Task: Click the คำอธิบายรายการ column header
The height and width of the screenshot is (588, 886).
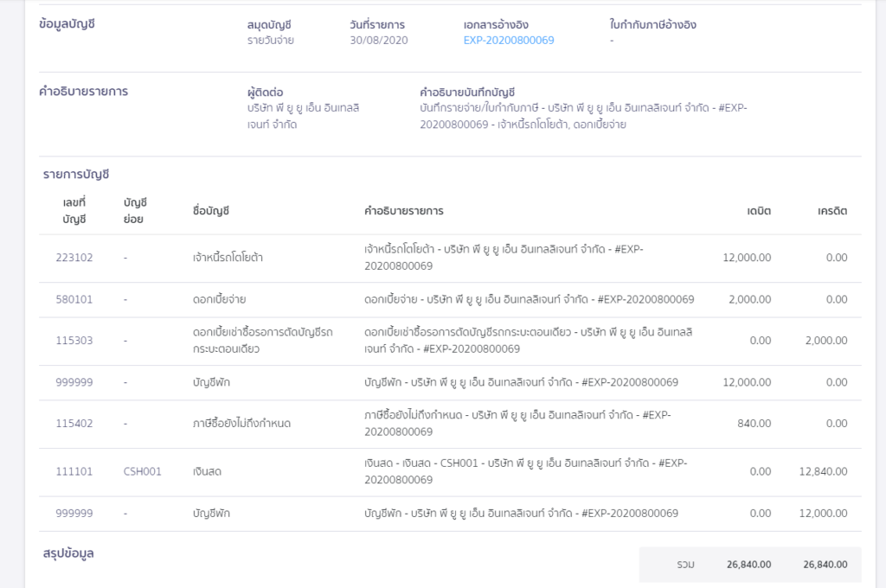Action: point(404,211)
